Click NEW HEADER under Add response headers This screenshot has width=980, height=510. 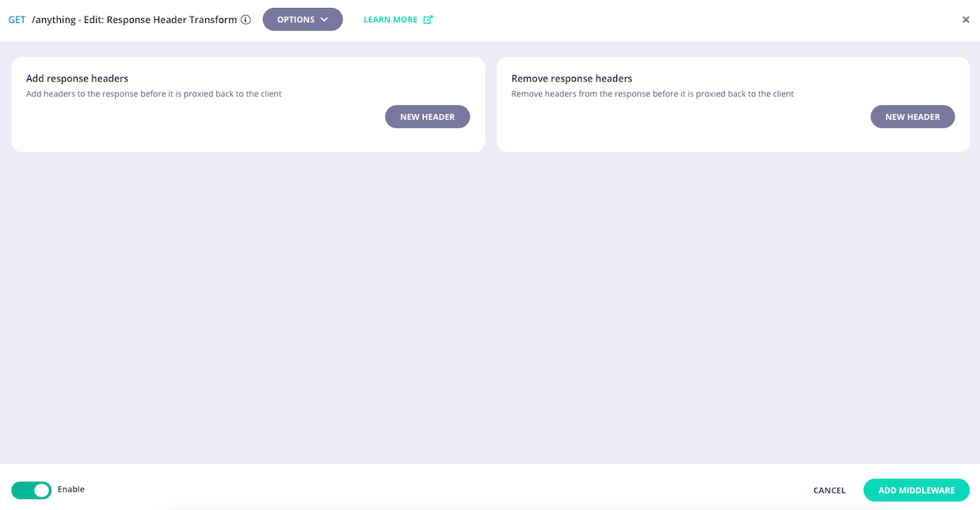[427, 116]
